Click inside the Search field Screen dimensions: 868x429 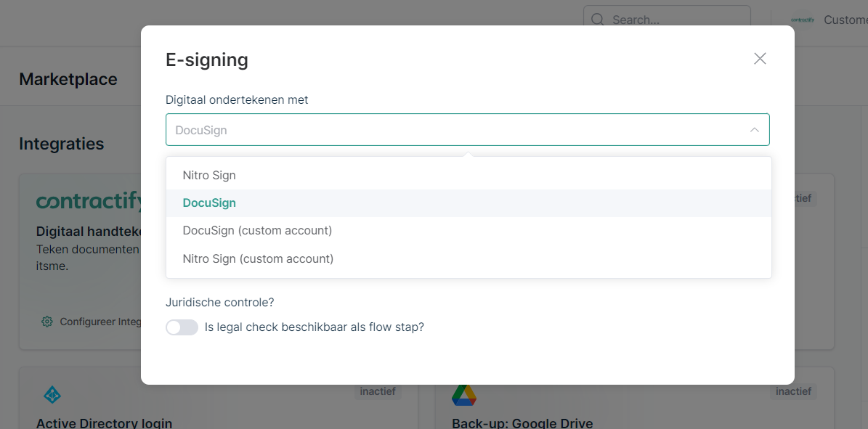coord(676,20)
